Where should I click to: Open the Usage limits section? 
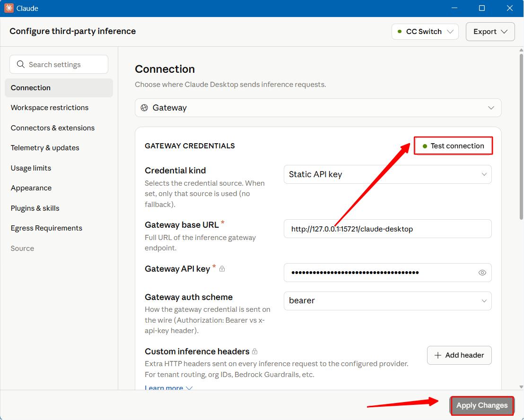pyautogui.click(x=31, y=168)
